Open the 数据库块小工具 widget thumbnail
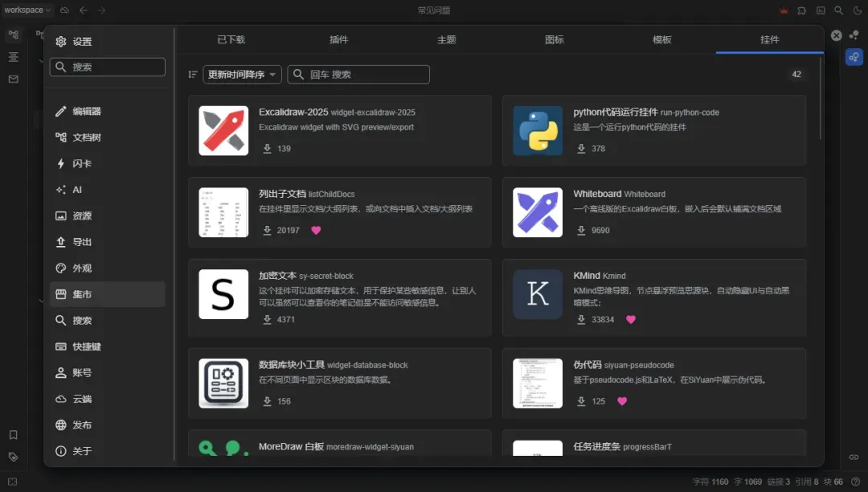The height and width of the screenshot is (492, 868). (223, 383)
